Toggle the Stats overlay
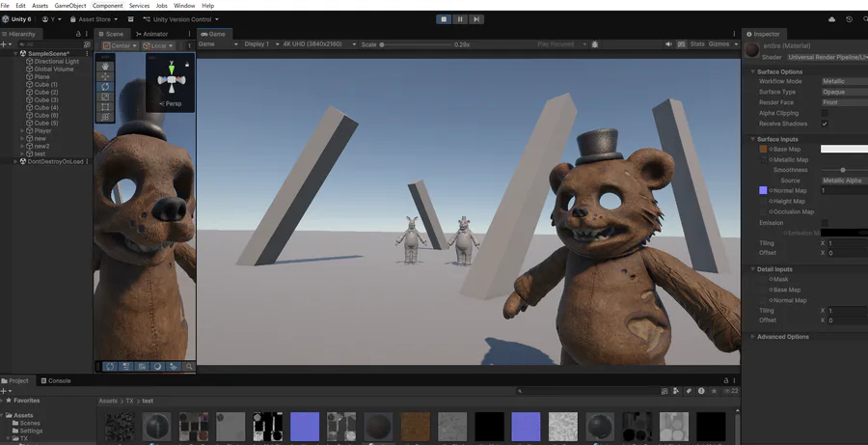This screenshot has width=868, height=445. point(697,44)
